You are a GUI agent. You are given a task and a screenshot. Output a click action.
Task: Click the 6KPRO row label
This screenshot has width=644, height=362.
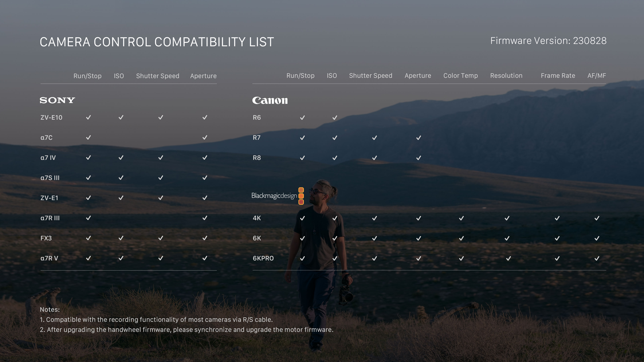click(x=263, y=258)
